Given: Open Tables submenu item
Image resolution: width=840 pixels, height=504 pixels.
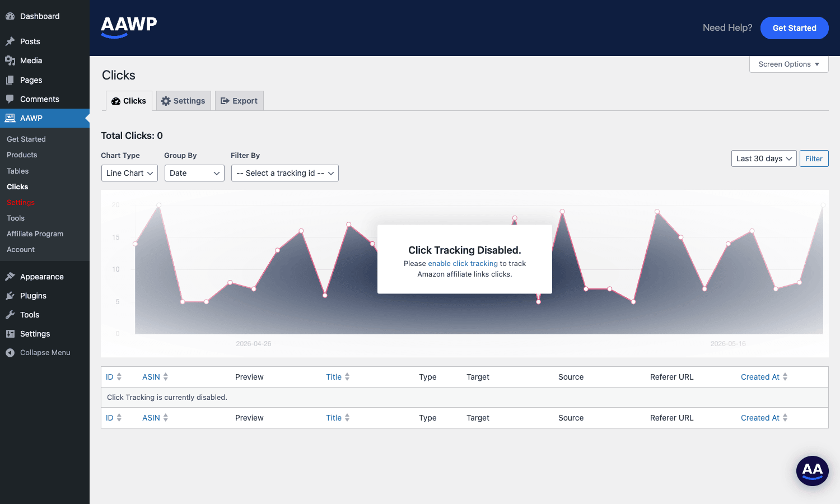Looking at the screenshot, I should (18, 171).
